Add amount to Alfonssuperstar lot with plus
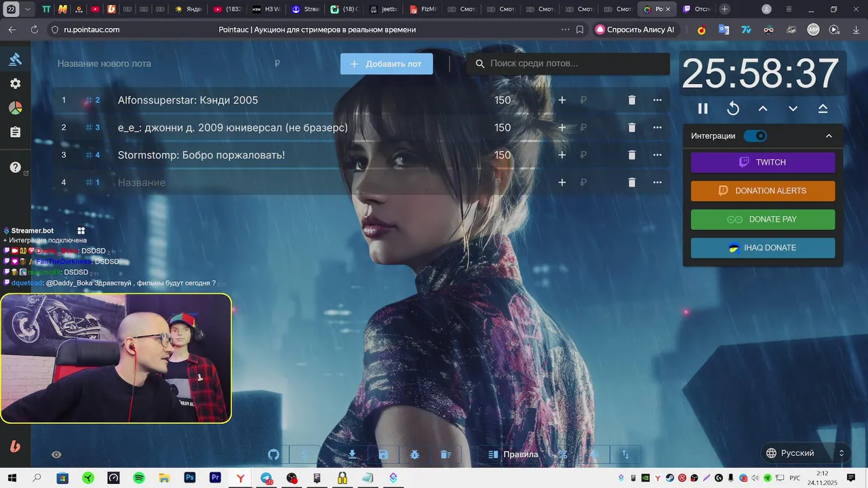The height and width of the screenshot is (488, 868). [561, 100]
